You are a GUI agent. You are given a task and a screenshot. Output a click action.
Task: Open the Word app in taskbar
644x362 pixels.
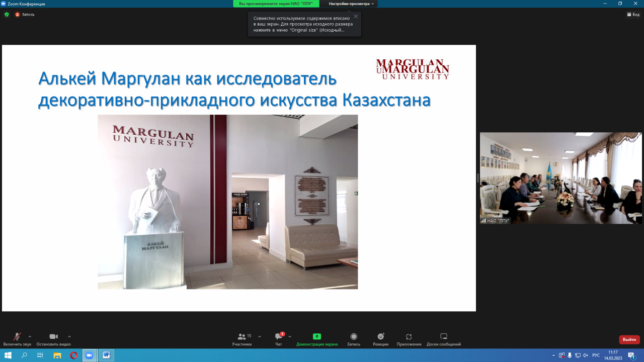click(x=106, y=355)
